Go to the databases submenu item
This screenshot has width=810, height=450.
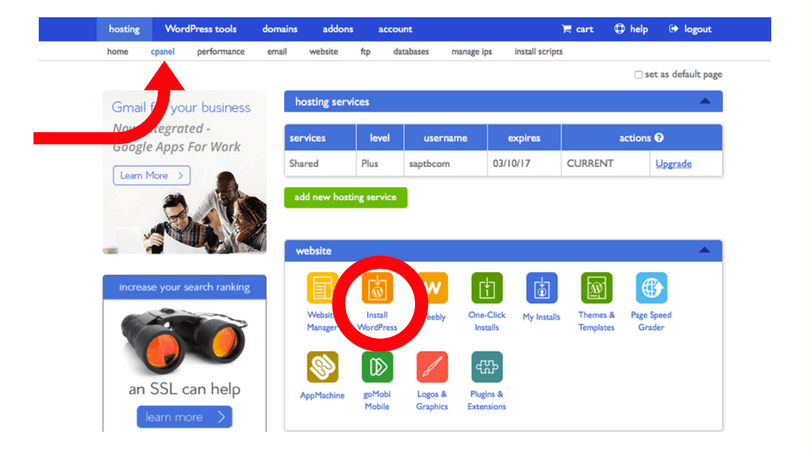click(411, 52)
